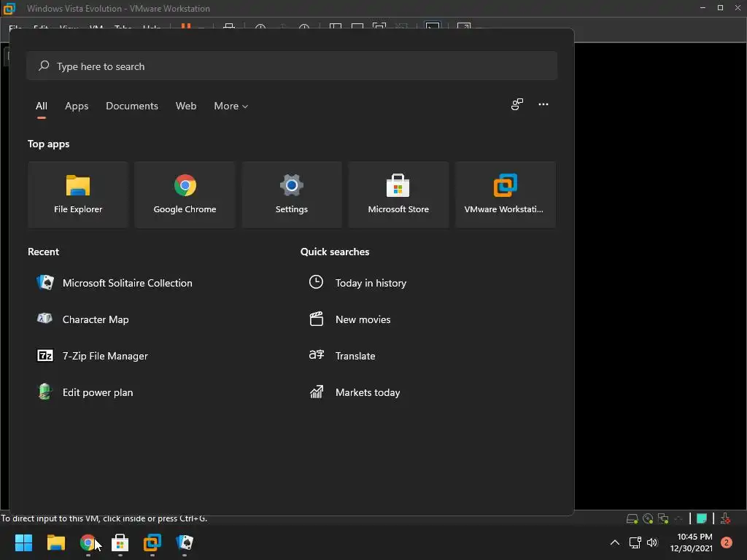Switch to the Web search tab
747x560 pixels.
click(x=186, y=106)
